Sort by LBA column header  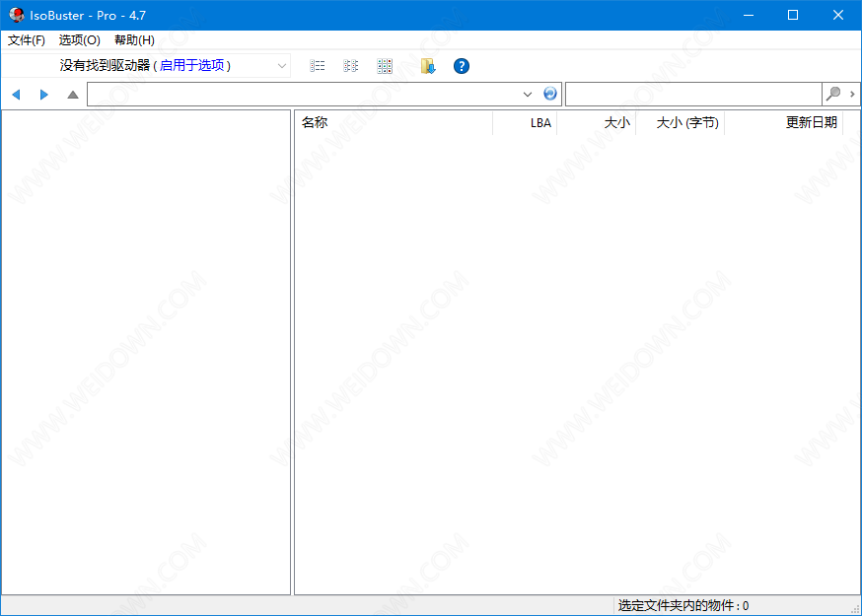(525, 122)
